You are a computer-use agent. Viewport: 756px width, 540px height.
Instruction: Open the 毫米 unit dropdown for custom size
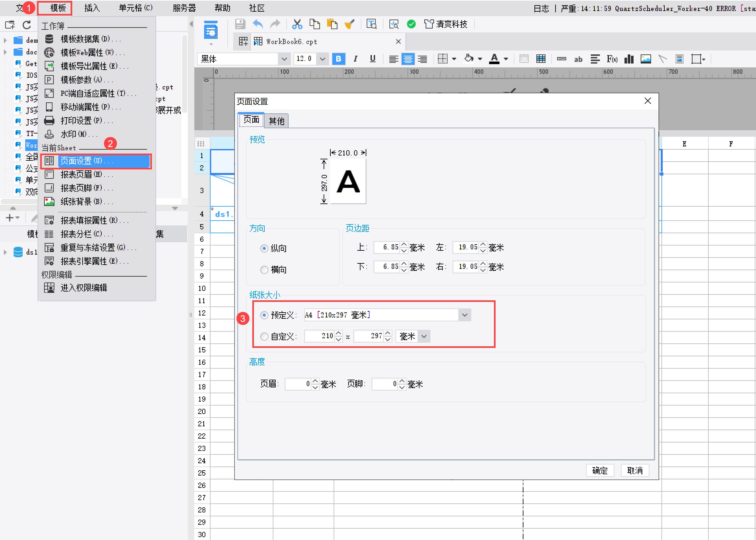tap(424, 336)
